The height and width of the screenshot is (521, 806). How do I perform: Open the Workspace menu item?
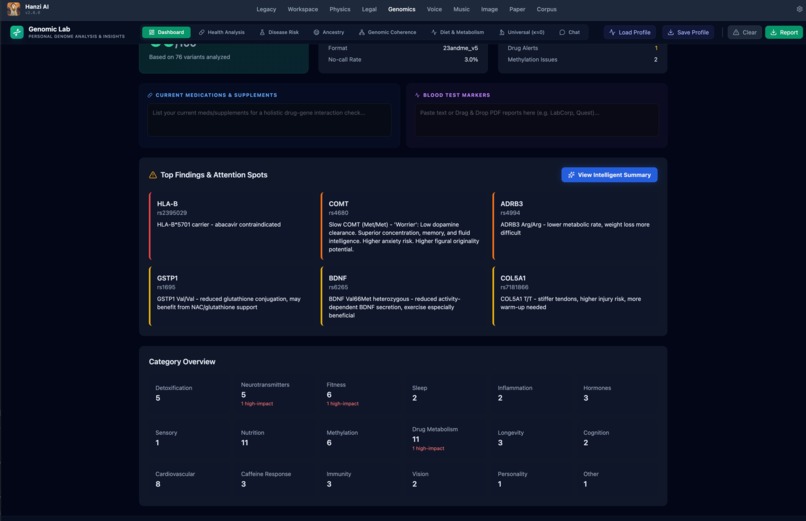(x=303, y=9)
